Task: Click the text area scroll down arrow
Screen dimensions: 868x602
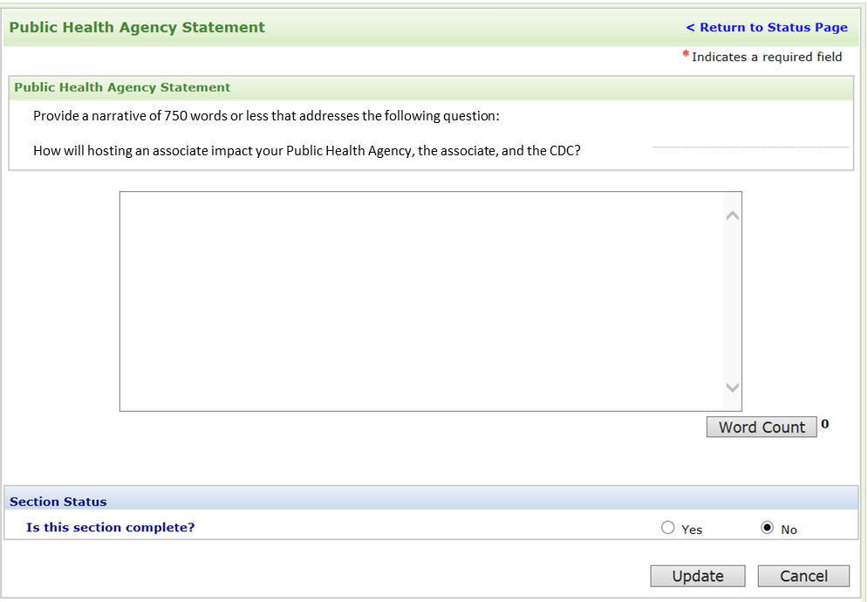Action: coord(733,387)
